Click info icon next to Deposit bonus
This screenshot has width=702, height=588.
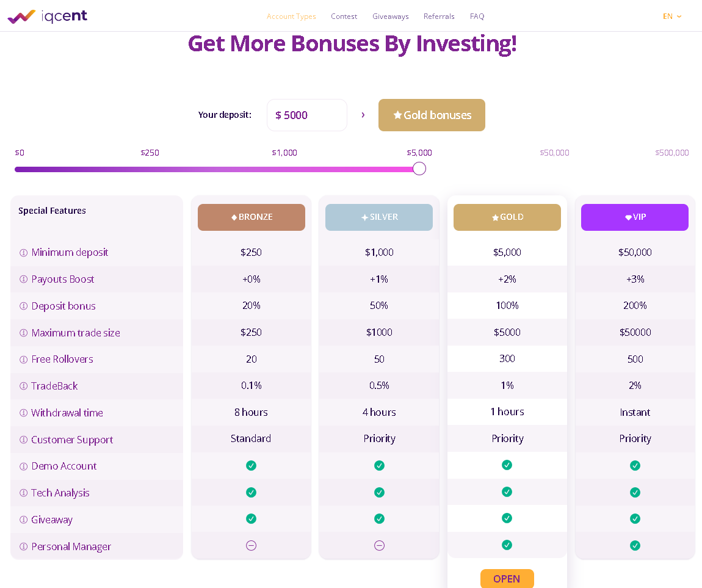pos(24,306)
